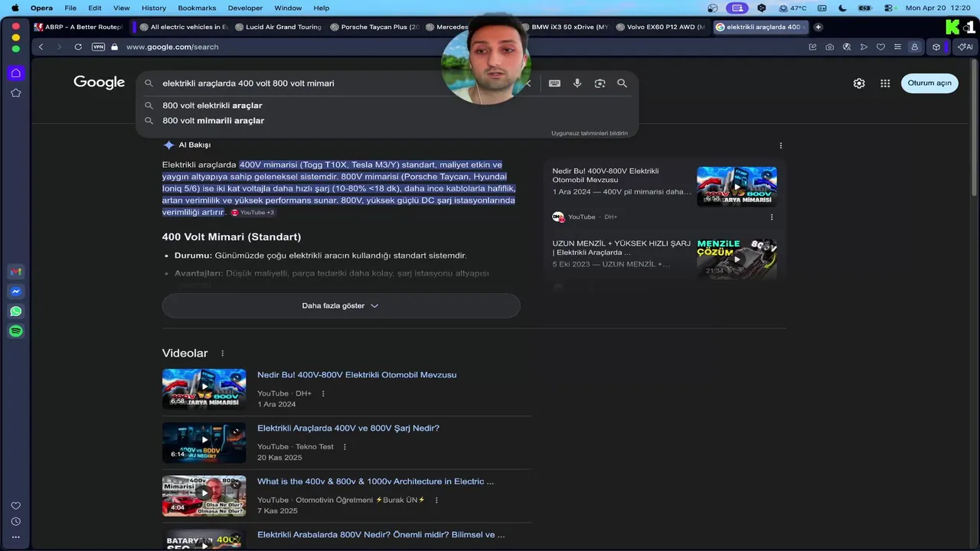Viewport: 980px width, 551px height.
Task: Open the profile account icon in toolbar
Action: (914, 47)
